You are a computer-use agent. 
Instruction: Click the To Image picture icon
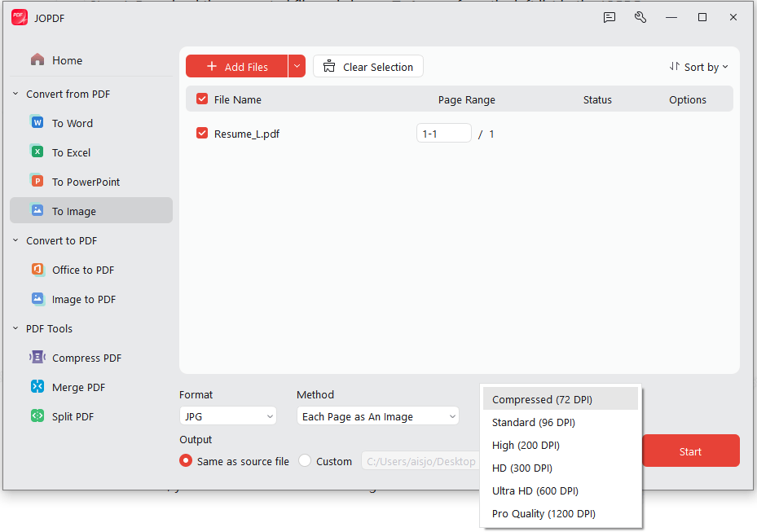pos(37,210)
